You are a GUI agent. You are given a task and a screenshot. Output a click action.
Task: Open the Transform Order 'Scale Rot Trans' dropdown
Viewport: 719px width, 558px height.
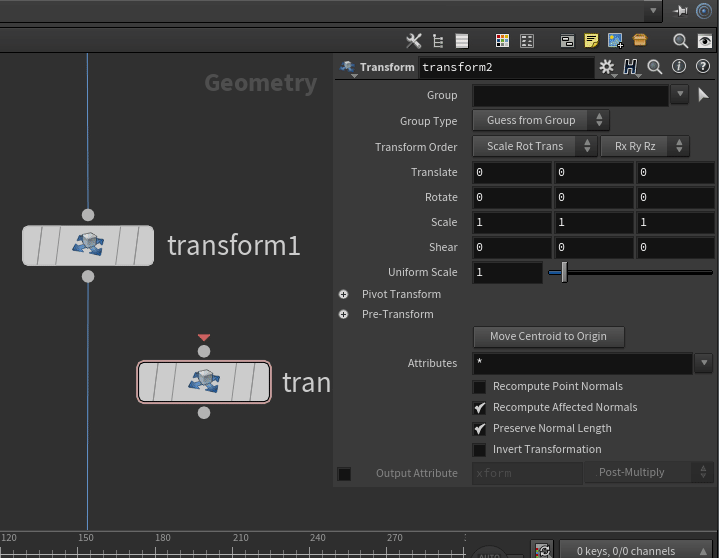[x=533, y=146]
